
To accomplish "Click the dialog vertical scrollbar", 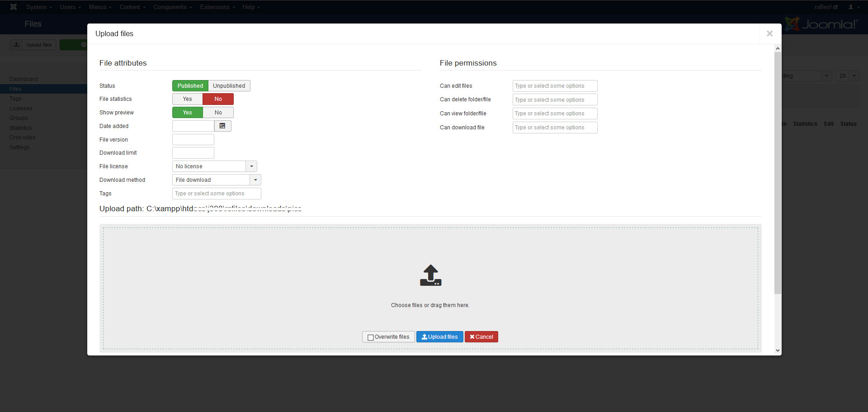I will [778, 173].
